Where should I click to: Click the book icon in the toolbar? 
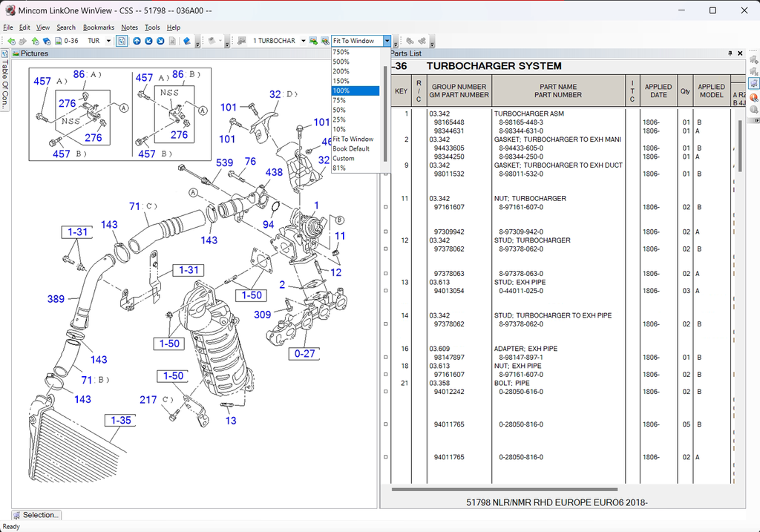[x=186, y=41]
